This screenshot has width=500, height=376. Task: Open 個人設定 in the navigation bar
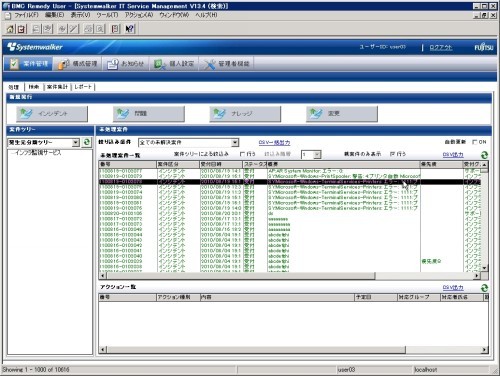(174, 64)
